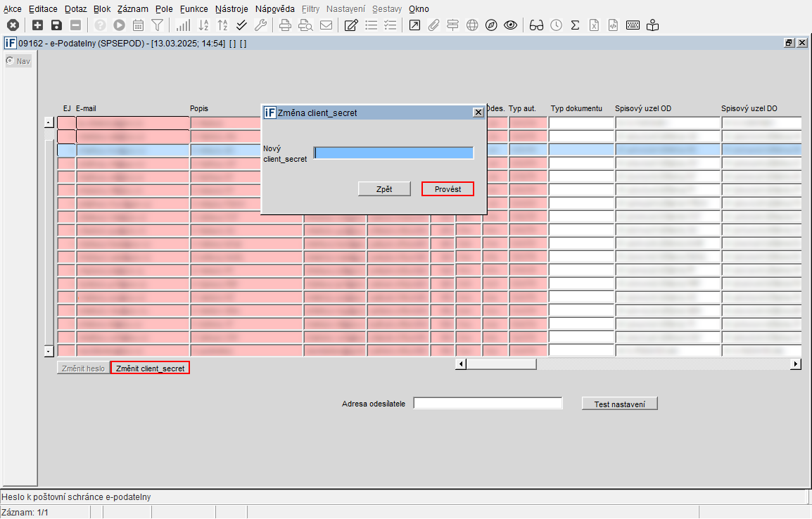Viewport: 812px width, 519px height.
Task: Click the edit pencil toolbar icon
Action: (351, 25)
